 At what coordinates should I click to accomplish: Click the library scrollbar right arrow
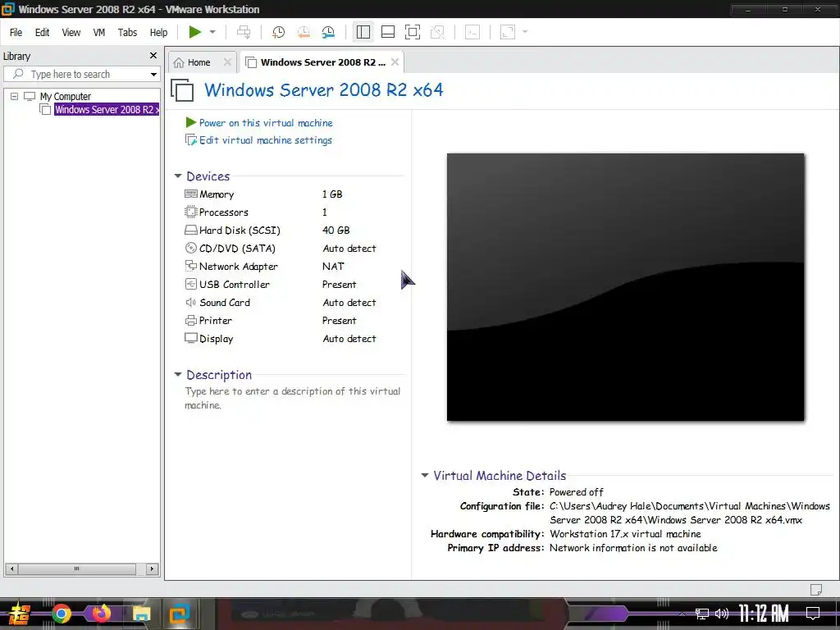[152, 569]
